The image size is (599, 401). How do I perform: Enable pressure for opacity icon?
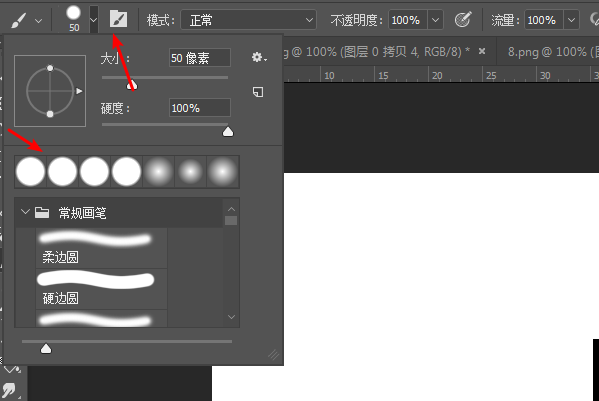click(x=463, y=19)
